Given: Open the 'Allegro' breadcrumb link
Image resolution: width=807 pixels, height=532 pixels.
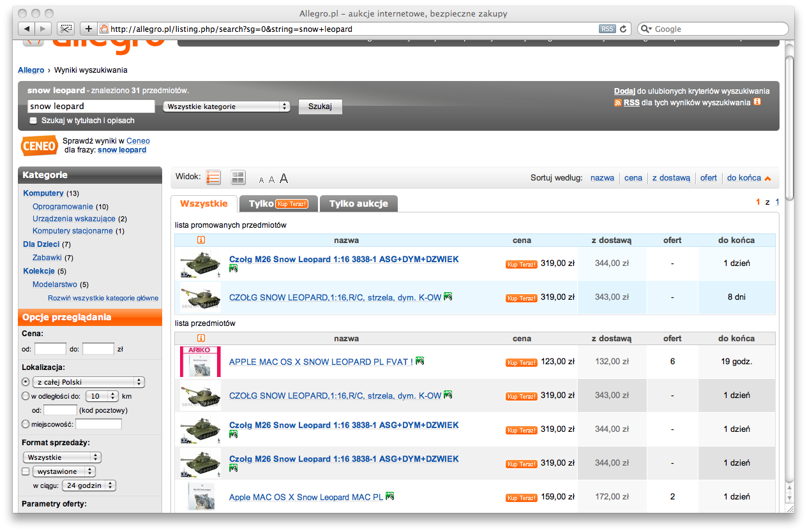Looking at the screenshot, I should coord(31,70).
